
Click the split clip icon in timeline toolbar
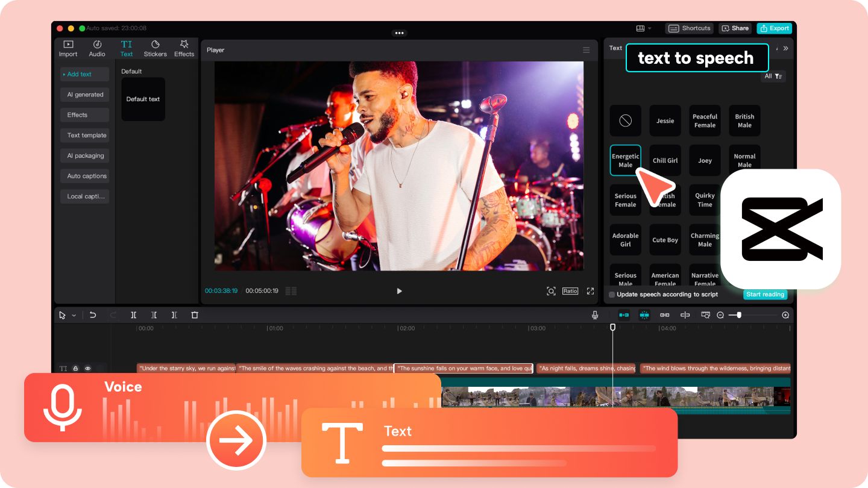134,315
